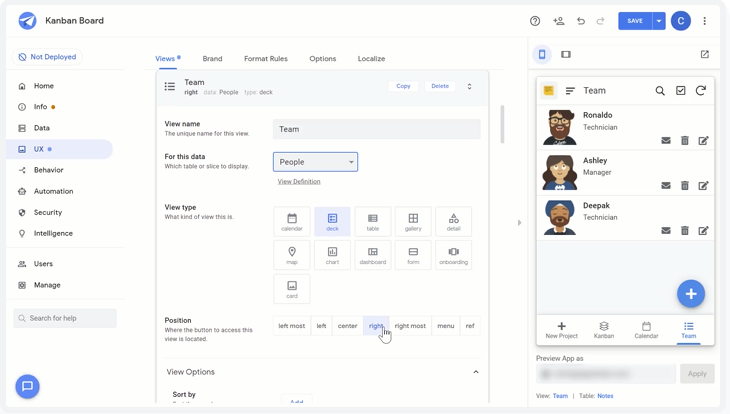Select the chart view type
The height and width of the screenshot is (414, 730).
332,255
